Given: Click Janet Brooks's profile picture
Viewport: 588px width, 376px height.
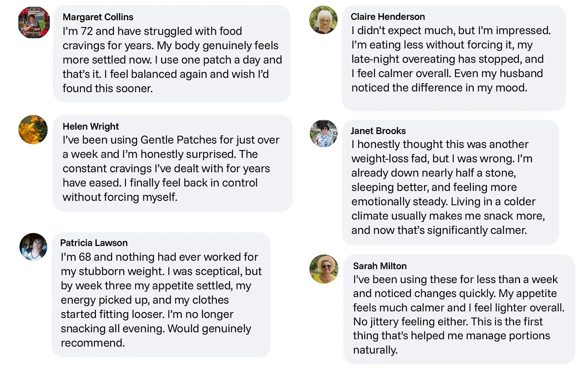Looking at the screenshot, I should (x=324, y=134).
